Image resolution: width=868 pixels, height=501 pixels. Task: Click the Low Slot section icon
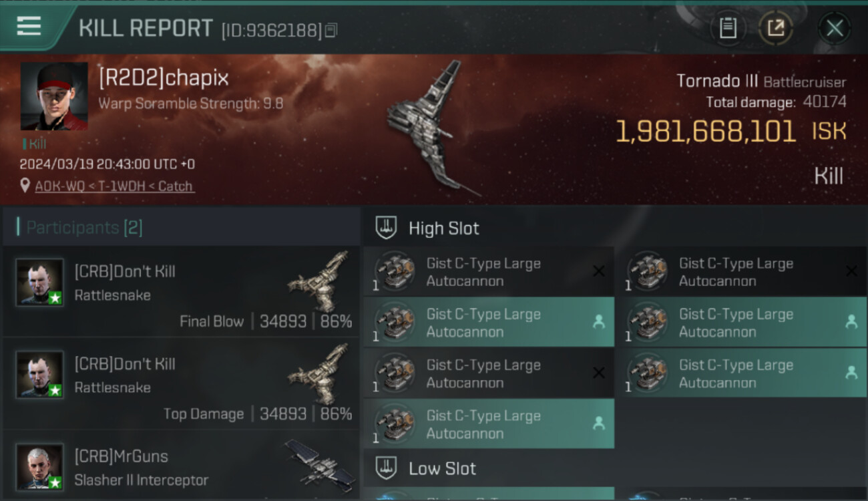tap(385, 468)
